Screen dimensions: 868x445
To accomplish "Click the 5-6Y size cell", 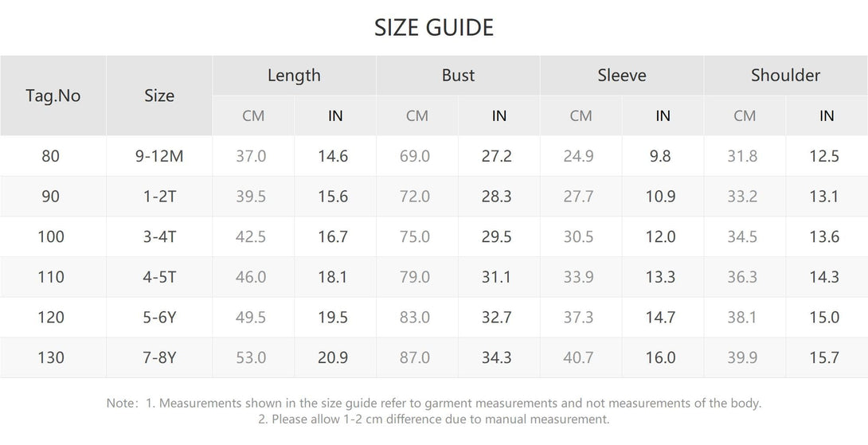I will point(159,318).
